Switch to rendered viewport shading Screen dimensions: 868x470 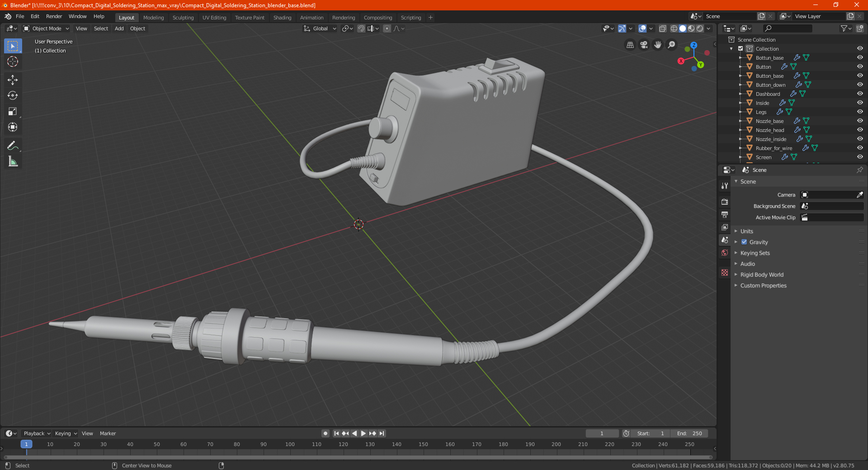pos(700,28)
